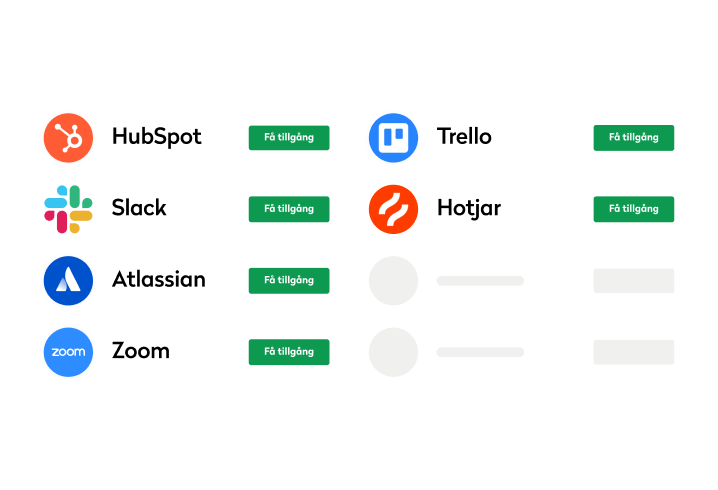Image resolution: width=718 pixels, height=490 pixels.
Task: Click the Slack logo icon
Action: (68, 209)
